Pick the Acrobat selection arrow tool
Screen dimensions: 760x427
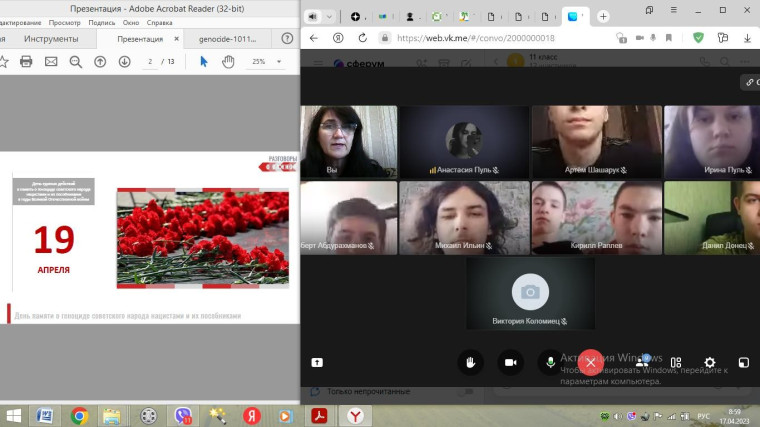click(204, 62)
